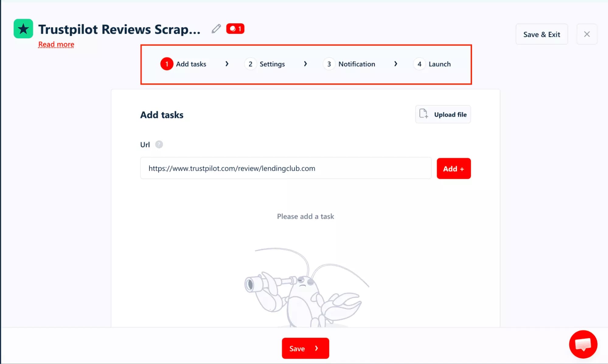Image resolution: width=608 pixels, height=364 pixels.
Task: Open the chat support bubble
Action: coord(583,344)
